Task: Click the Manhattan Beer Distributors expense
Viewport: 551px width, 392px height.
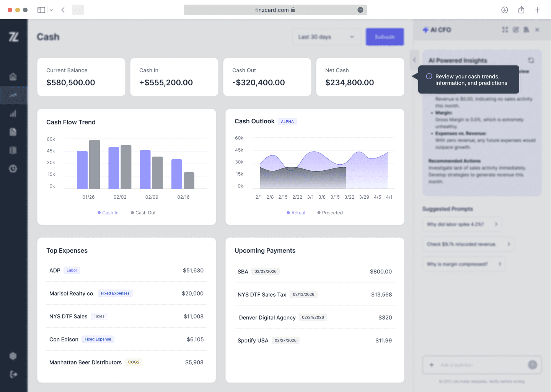Action: click(127, 362)
